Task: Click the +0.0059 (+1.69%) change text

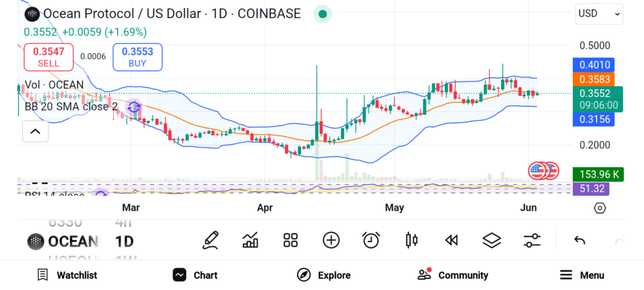Action: 104,32
